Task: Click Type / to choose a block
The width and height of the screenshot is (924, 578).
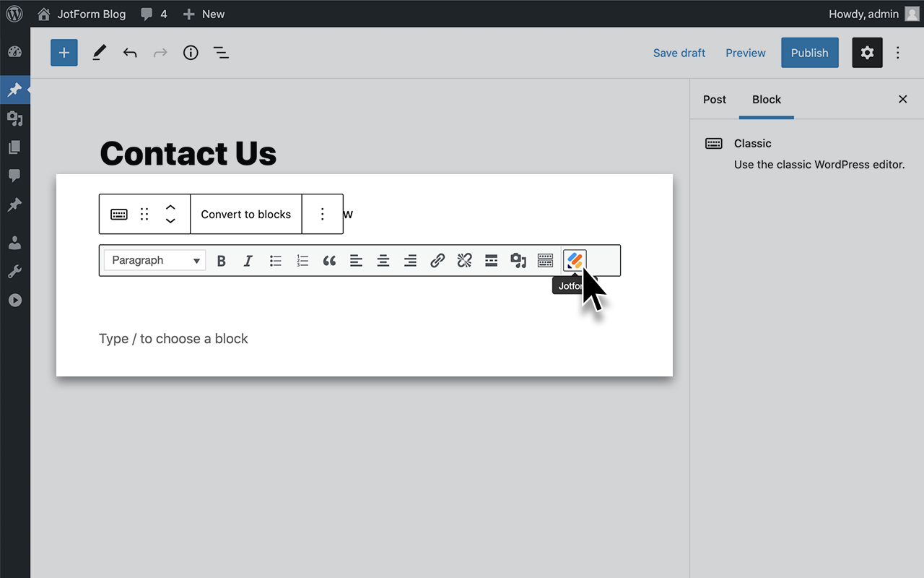Action: coord(173,339)
